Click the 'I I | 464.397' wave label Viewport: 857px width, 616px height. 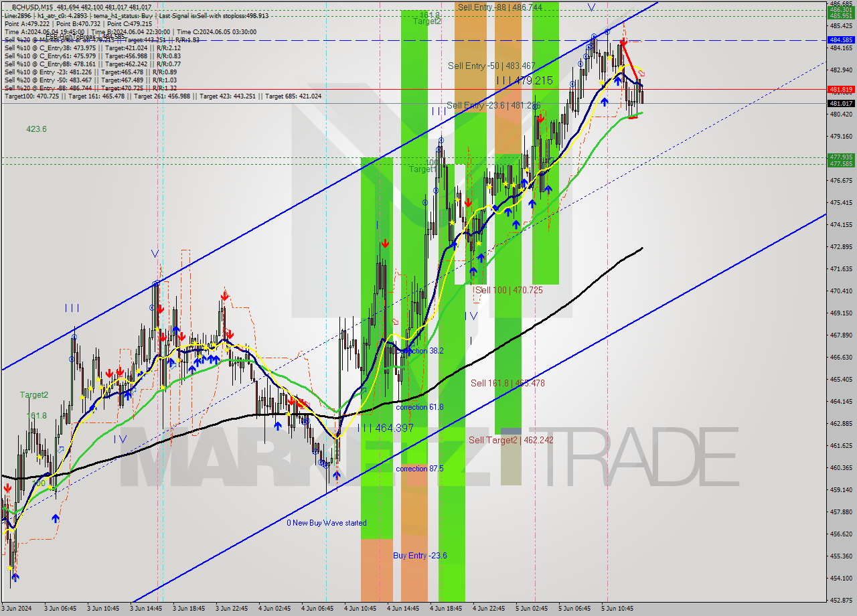[x=386, y=428]
